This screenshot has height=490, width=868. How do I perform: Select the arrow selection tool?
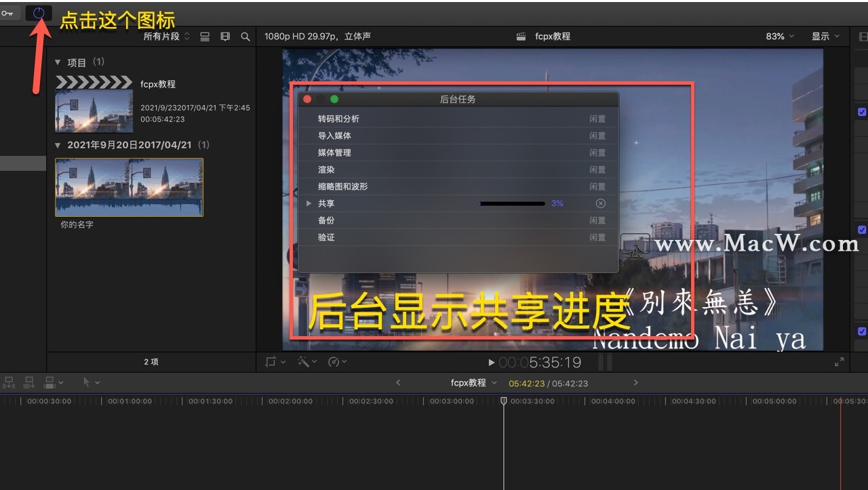[x=86, y=382]
